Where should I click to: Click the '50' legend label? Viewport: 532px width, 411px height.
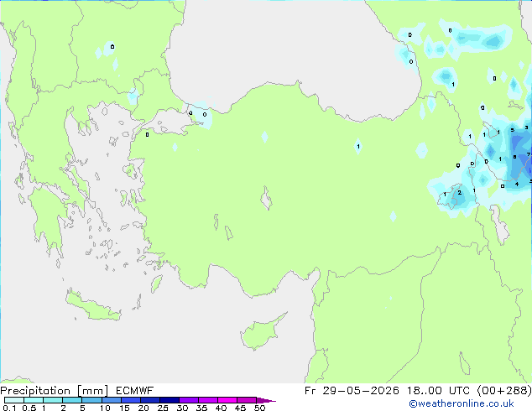pyautogui.click(x=259, y=408)
